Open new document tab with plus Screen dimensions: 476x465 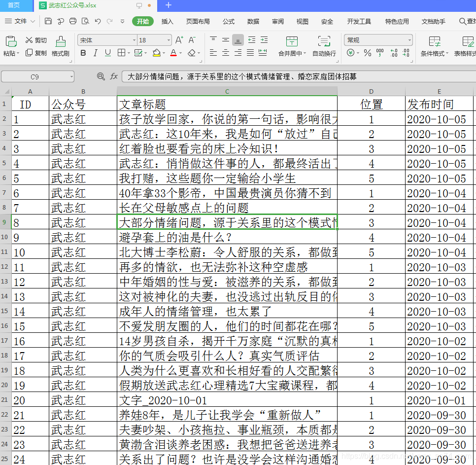point(169,5)
